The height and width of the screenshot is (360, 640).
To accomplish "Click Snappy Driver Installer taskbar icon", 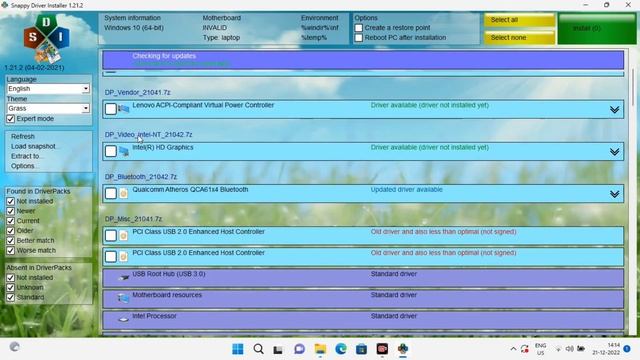I will click(403, 349).
